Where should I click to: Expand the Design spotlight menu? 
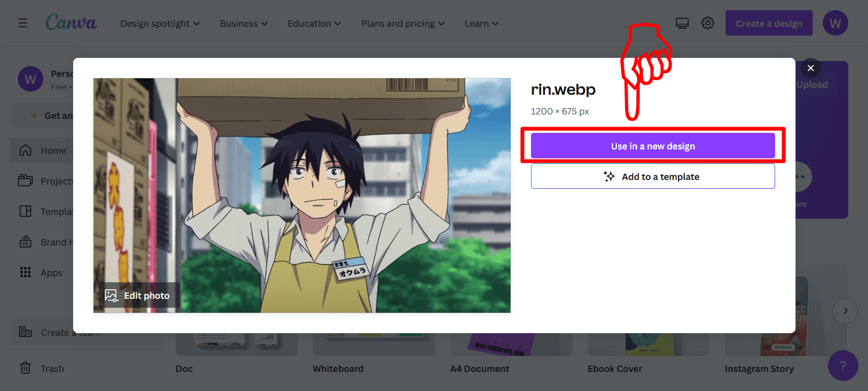point(160,24)
